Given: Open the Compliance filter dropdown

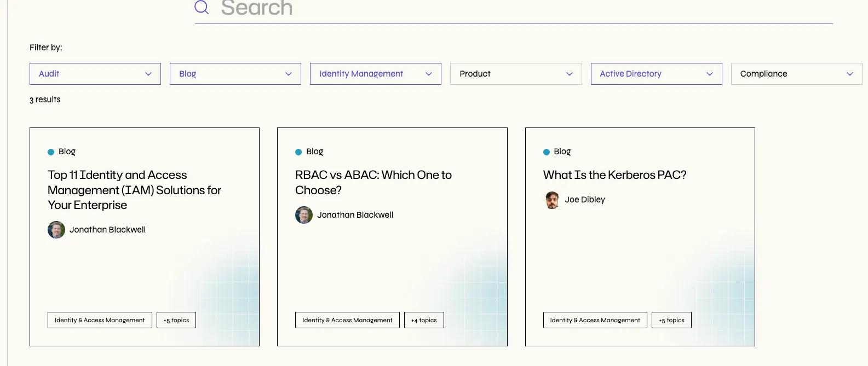Looking at the screenshot, I should [x=796, y=74].
